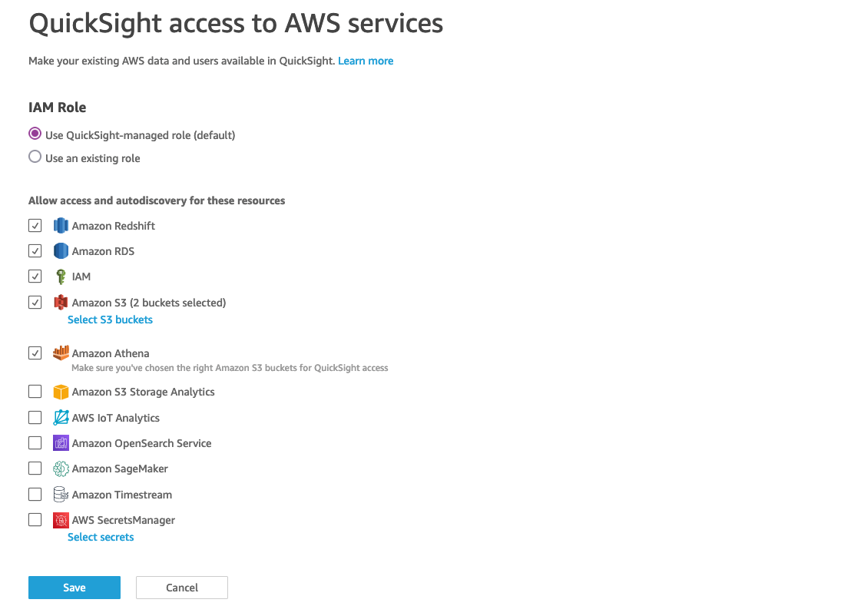Click the AWS IoT Analytics icon
This screenshot has height=616, width=864.
(61, 418)
